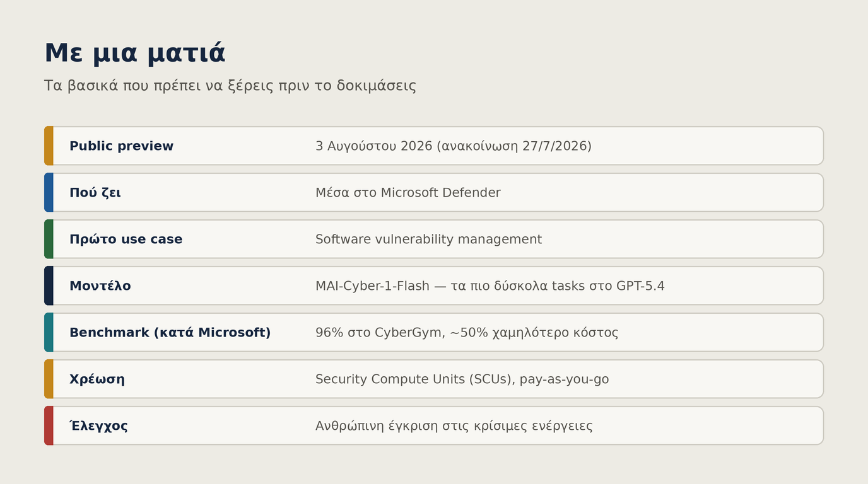Select the 'Μοντέλο' row label
Screen dimensions: 868x484
pos(100,286)
